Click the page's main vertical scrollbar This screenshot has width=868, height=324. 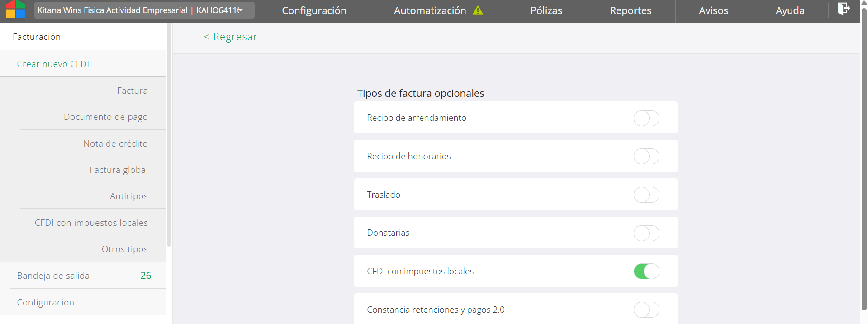pyautogui.click(x=863, y=158)
